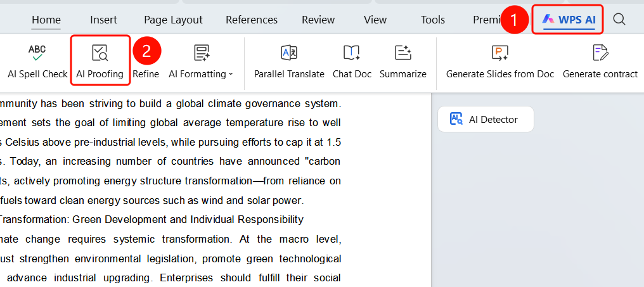The image size is (644, 287).
Task: Click the words "advance industrial upgrading"
Action: tap(80, 277)
